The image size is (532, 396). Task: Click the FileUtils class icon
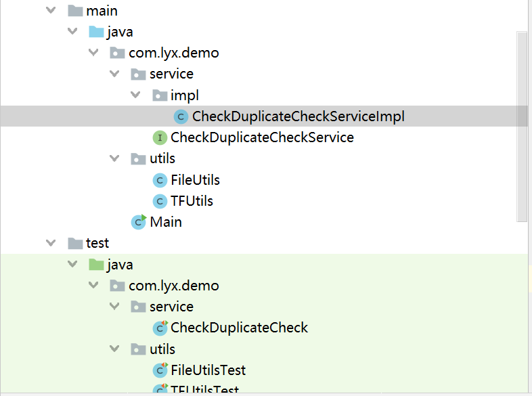pyautogui.click(x=160, y=180)
